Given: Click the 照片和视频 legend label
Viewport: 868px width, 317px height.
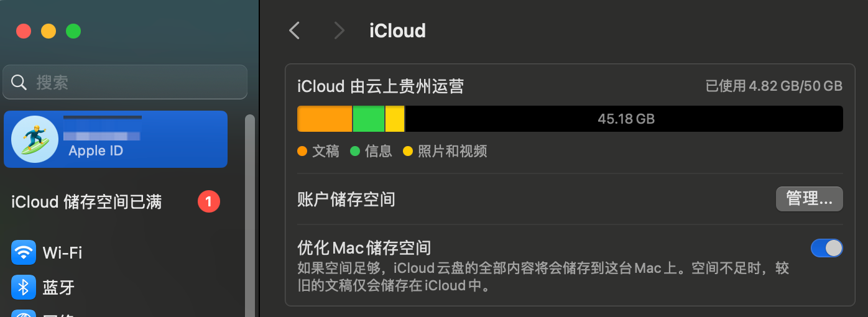Looking at the screenshot, I should (x=452, y=150).
